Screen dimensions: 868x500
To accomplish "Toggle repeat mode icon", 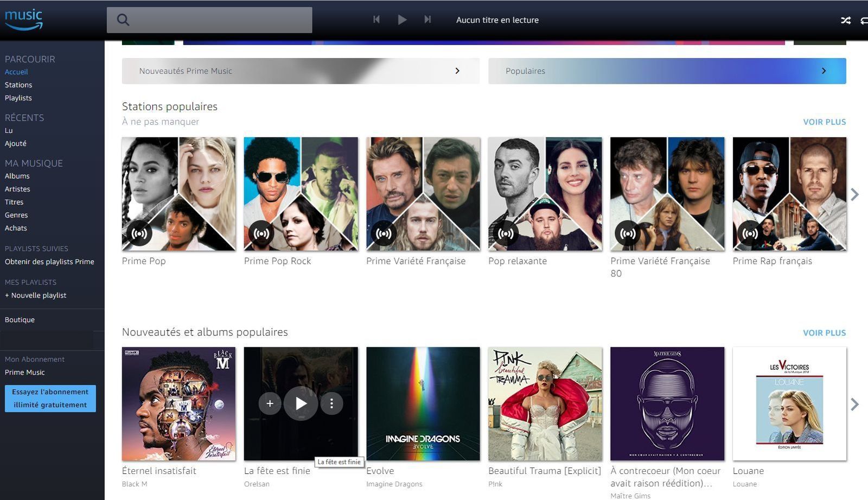I will [864, 21].
